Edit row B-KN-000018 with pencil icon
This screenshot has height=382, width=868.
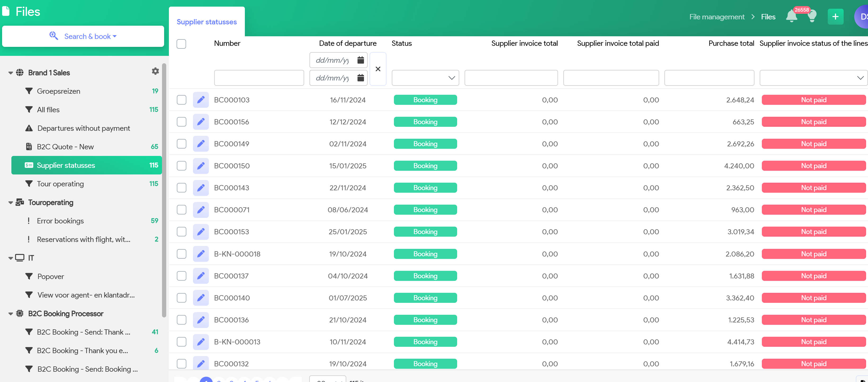click(201, 254)
